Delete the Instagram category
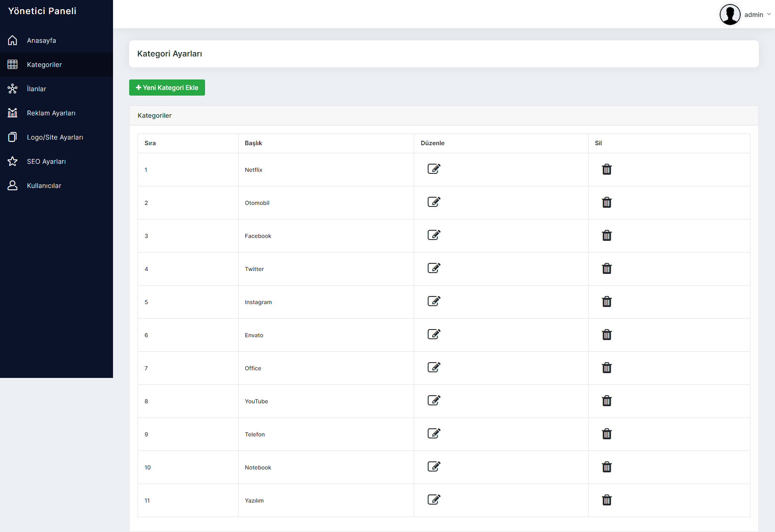The image size is (775, 532). coord(607,302)
